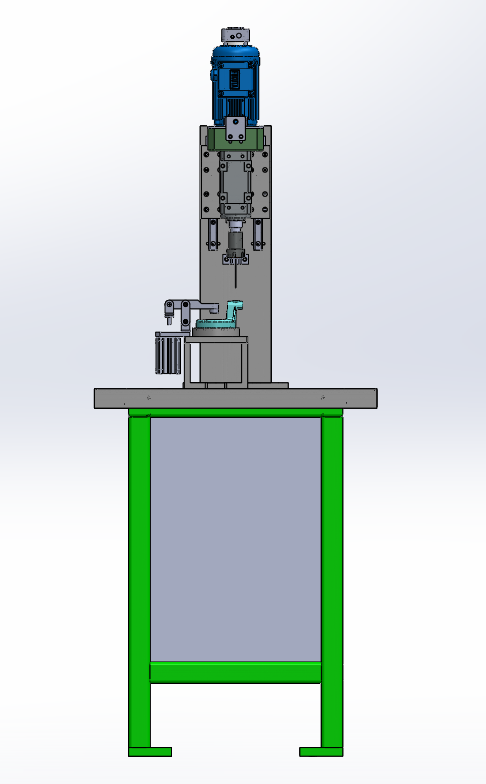Click the lower green crossbar of the frame
The width and height of the screenshot is (486, 784).
click(x=236, y=672)
